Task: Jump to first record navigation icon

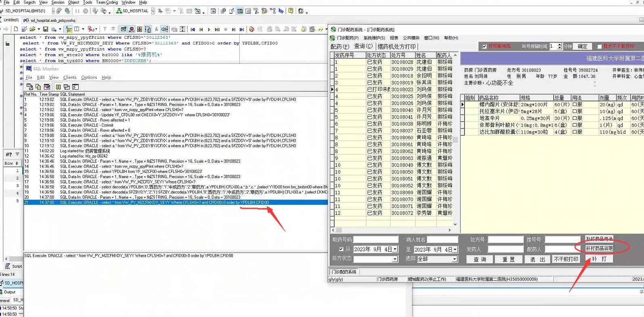Action: pos(193,29)
